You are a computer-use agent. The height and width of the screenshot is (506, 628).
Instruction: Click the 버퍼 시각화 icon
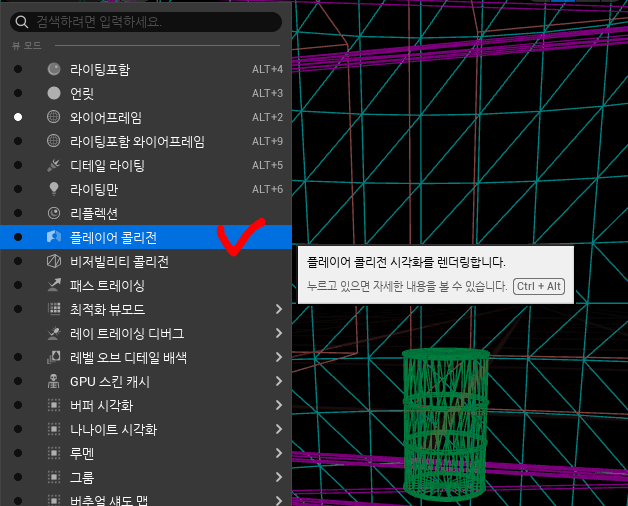(54, 405)
